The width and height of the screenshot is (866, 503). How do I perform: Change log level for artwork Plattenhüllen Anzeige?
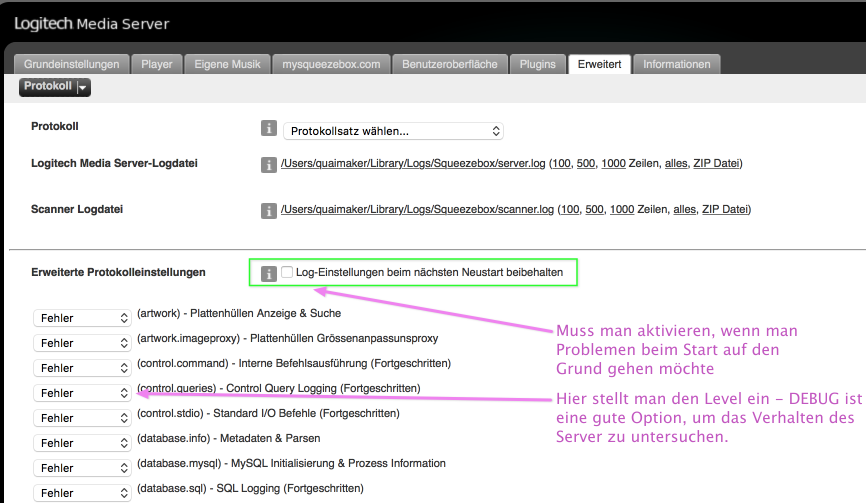click(82, 318)
